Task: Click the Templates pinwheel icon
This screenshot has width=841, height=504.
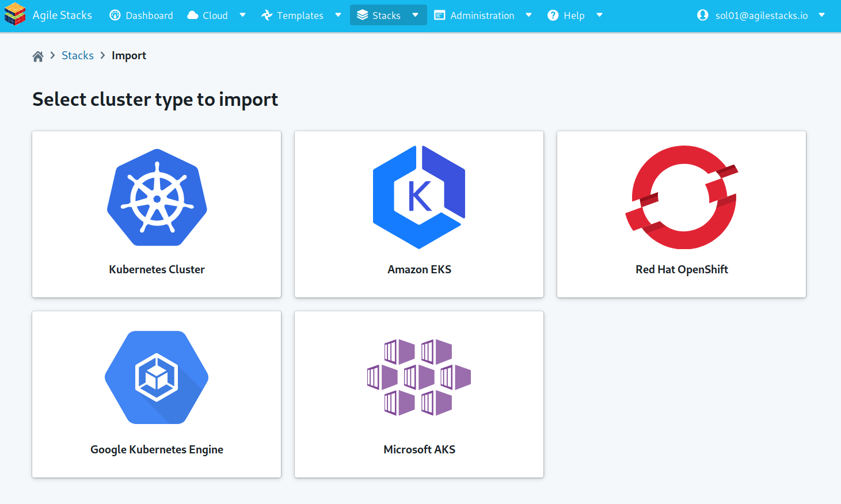Action: tap(267, 16)
